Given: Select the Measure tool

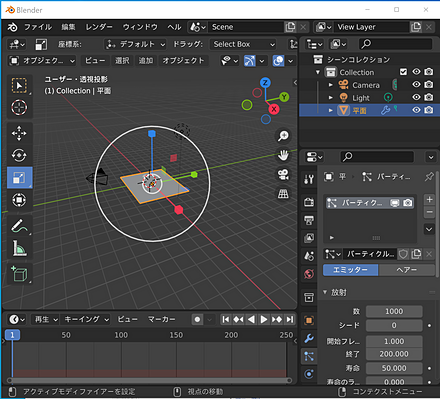Looking at the screenshot, I should pyautogui.click(x=19, y=248).
